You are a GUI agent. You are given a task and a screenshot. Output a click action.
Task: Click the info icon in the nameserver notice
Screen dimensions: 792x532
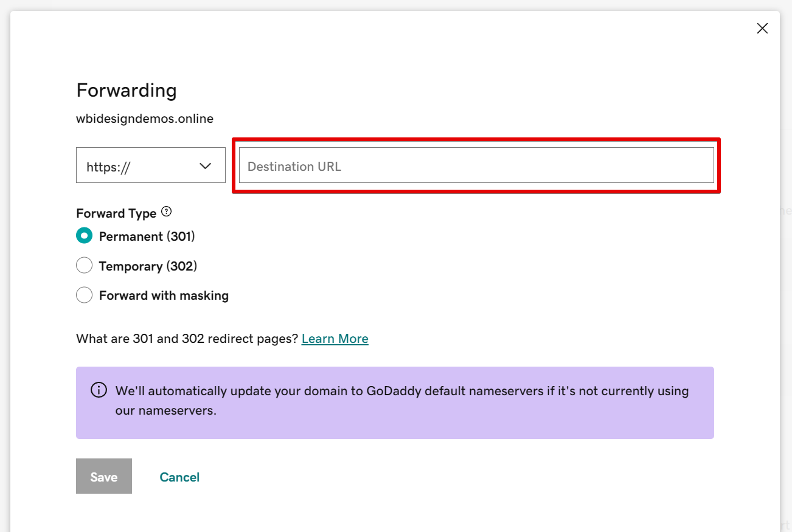(98, 390)
